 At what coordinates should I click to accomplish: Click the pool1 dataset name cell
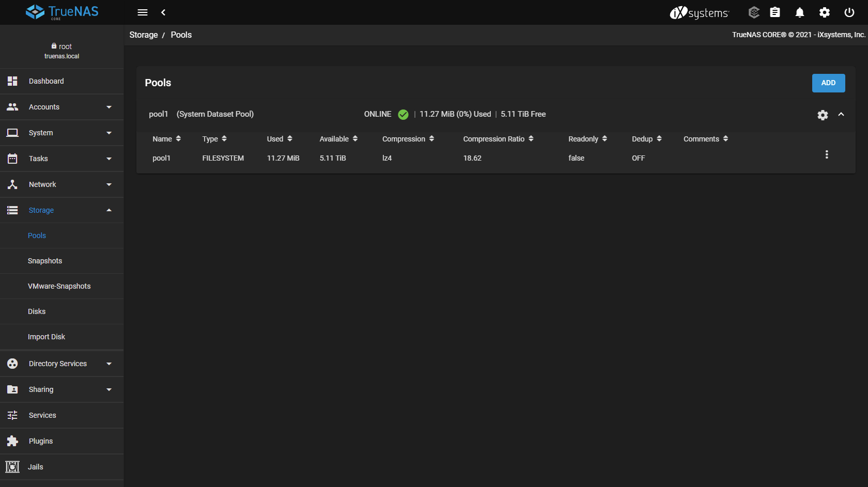coord(161,158)
